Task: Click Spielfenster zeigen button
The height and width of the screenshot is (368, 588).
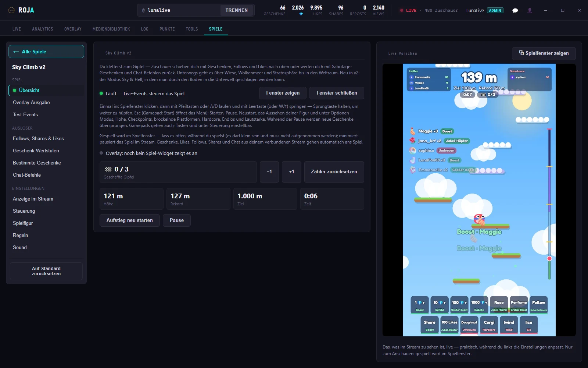Action: tap(544, 53)
